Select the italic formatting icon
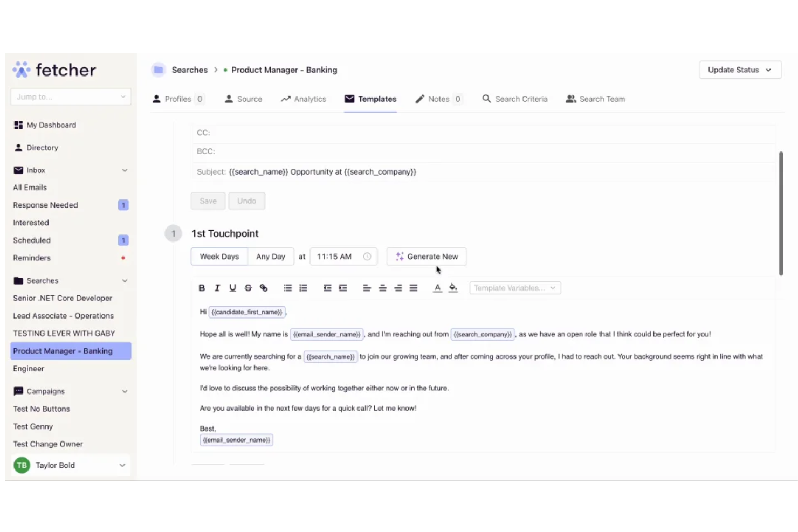 [217, 288]
